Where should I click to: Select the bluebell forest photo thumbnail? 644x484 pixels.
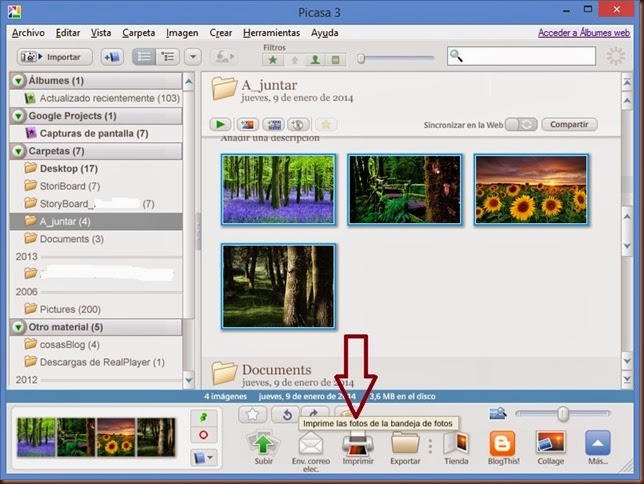[x=278, y=189]
